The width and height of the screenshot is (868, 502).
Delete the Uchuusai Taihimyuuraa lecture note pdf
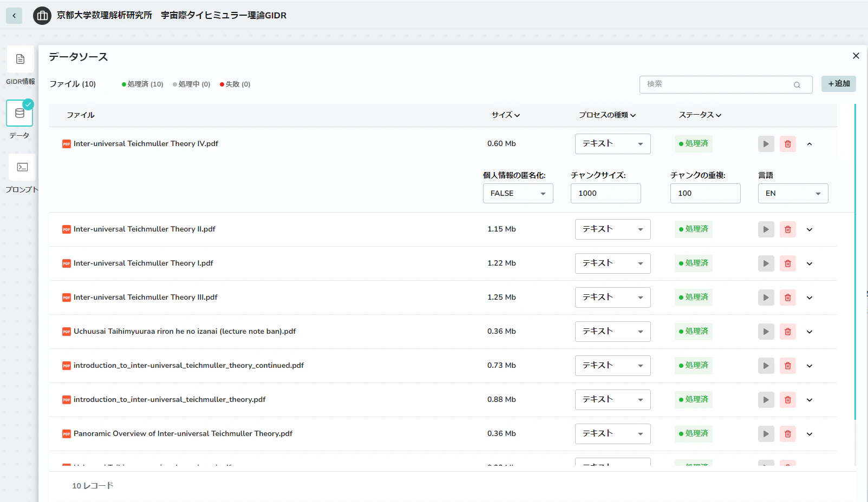tap(788, 332)
